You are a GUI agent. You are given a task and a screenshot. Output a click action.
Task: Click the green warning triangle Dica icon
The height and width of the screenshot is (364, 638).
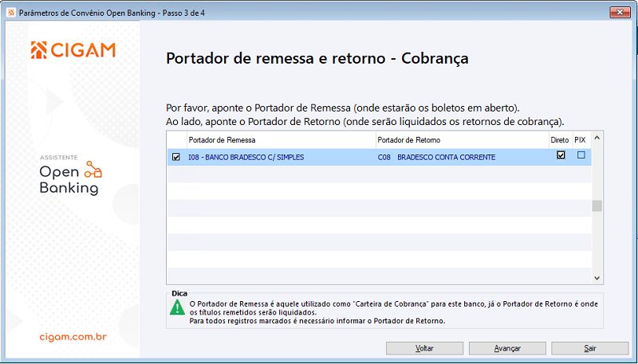coord(177,307)
